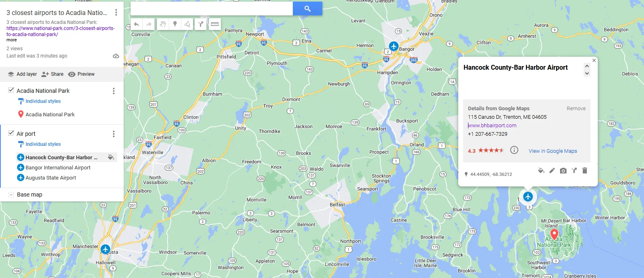Expand the Base map section
644x278 pixels.
[x=11, y=195]
